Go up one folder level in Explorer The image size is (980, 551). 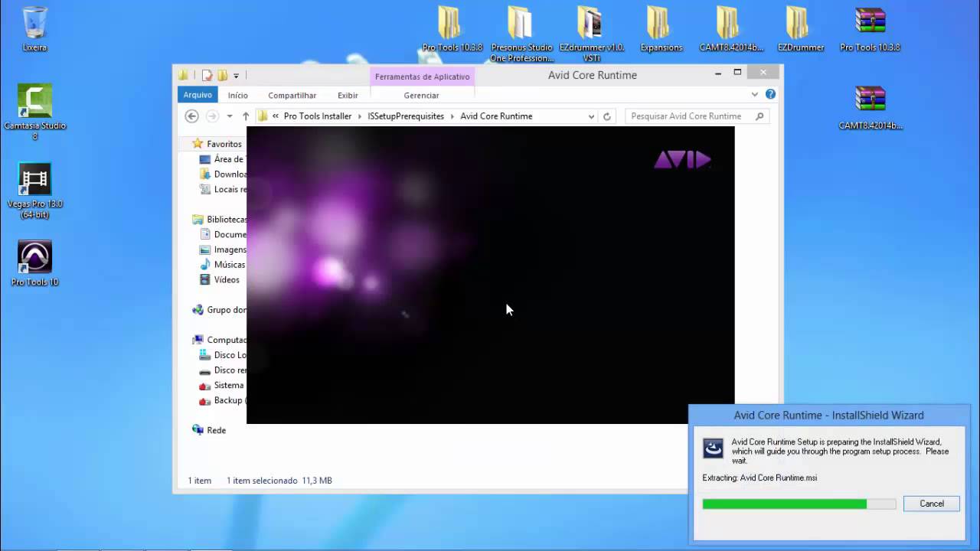coord(246,116)
